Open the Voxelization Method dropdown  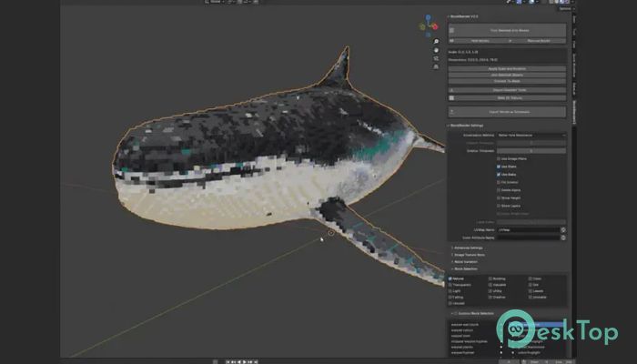coord(531,136)
